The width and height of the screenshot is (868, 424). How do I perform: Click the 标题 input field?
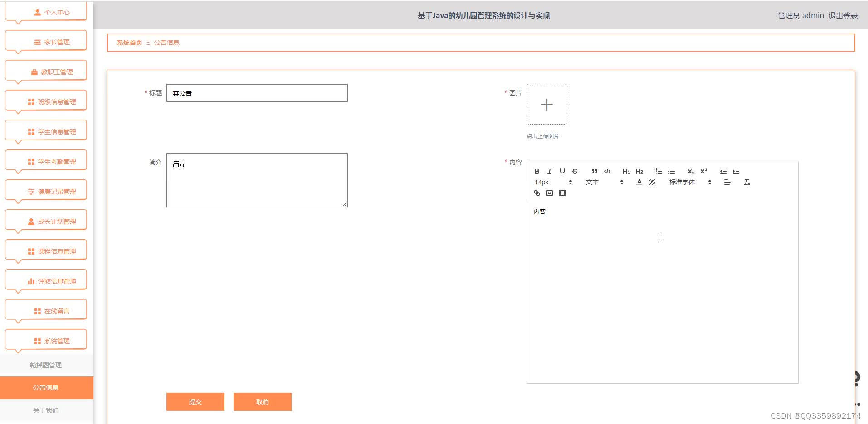coord(257,93)
